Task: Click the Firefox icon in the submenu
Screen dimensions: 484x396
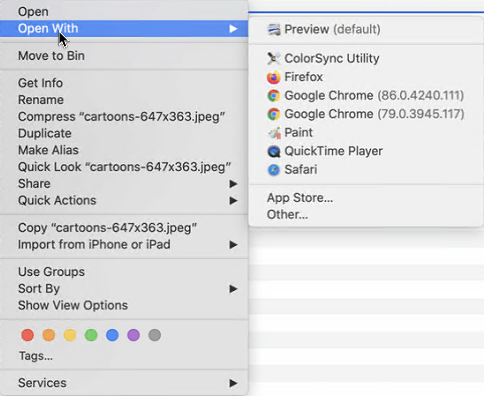Action: [x=274, y=77]
